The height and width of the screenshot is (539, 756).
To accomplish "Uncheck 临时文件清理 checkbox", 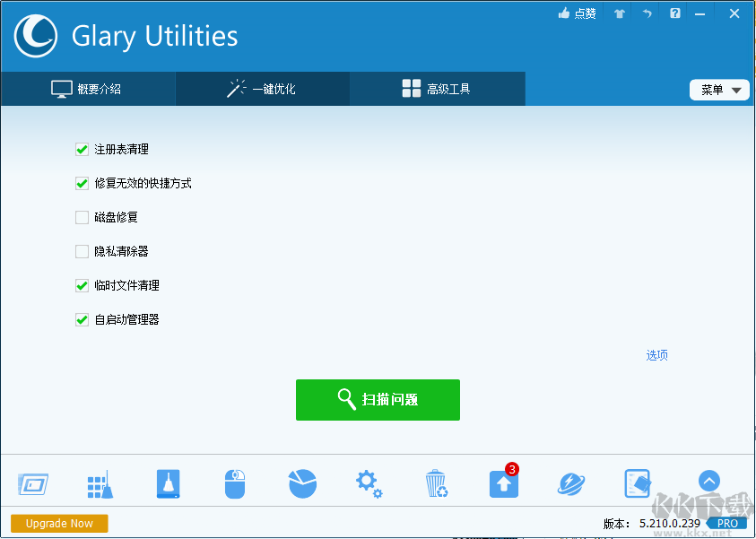I will (x=82, y=285).
